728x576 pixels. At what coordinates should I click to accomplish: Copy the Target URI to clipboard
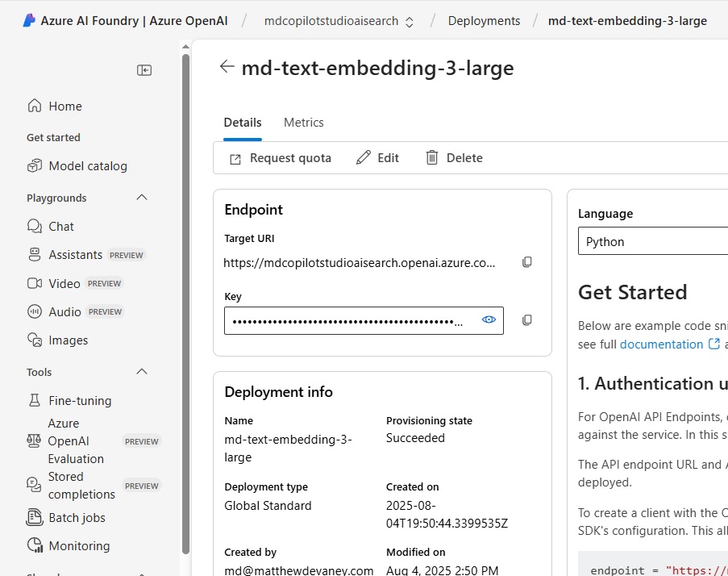[x=527, y=262]
